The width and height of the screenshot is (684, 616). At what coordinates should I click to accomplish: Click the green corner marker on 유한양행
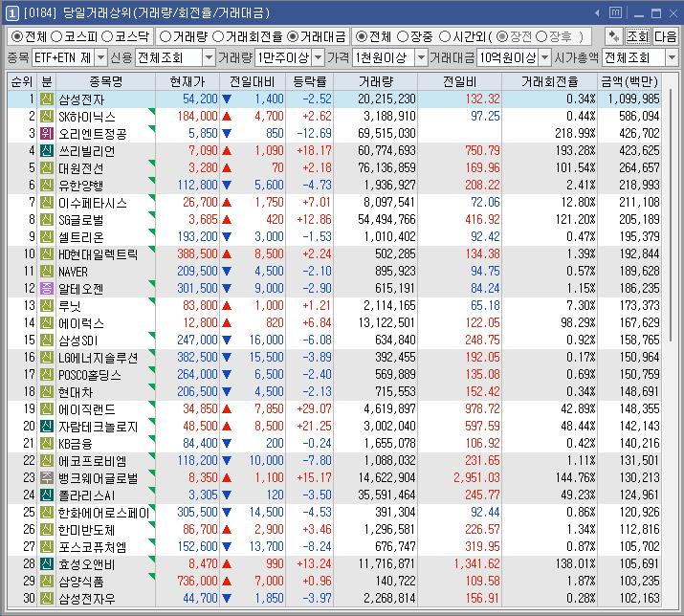[152, 180]
